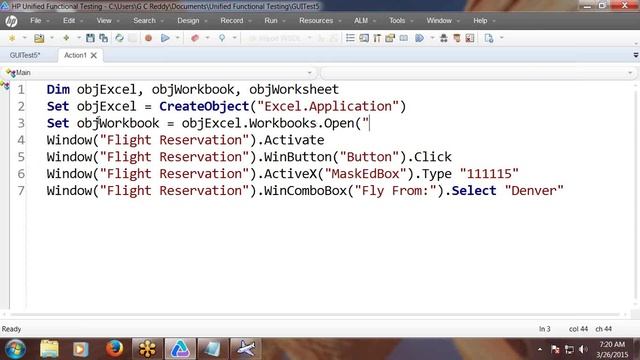Expand the Add dropdown arrow
Screen dimensions: 640x360
[78, 38]
